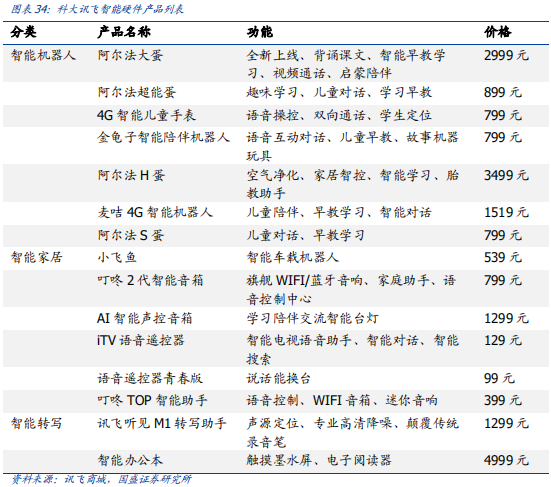
Task: Click function text 语音操控、双向通话、学生定位
Action: tap(339, 115)
